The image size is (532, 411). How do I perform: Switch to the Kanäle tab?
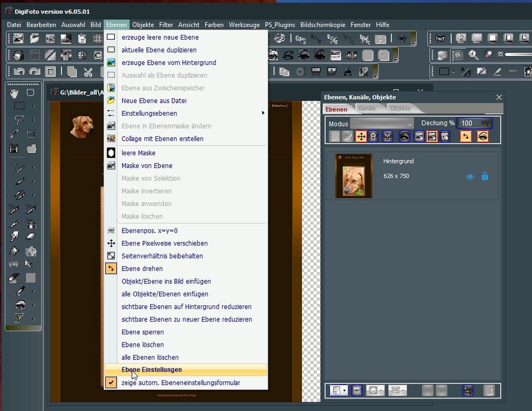tap(367, 109)
